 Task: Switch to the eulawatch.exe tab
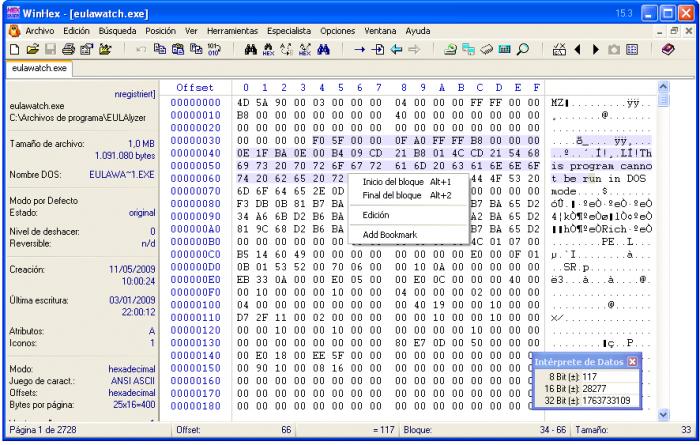click(x=40, y=68)
